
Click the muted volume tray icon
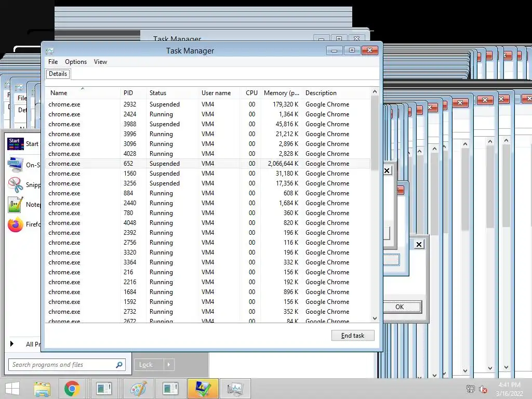tap(483, 389)
